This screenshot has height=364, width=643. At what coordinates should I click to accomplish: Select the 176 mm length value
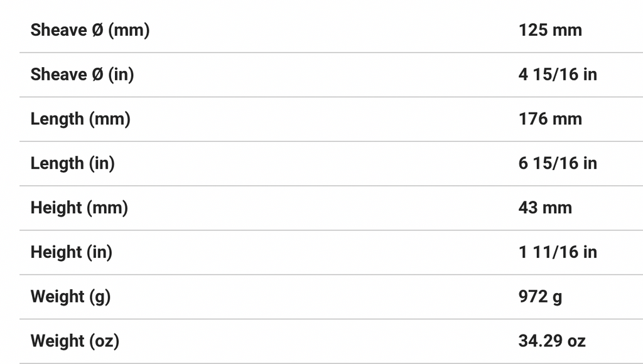(550, 119)
